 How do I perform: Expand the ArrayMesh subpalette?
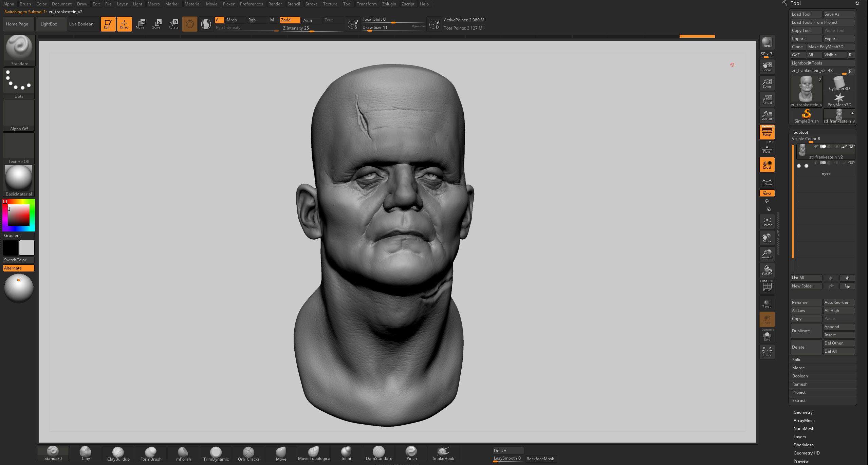tap(804, 421)
